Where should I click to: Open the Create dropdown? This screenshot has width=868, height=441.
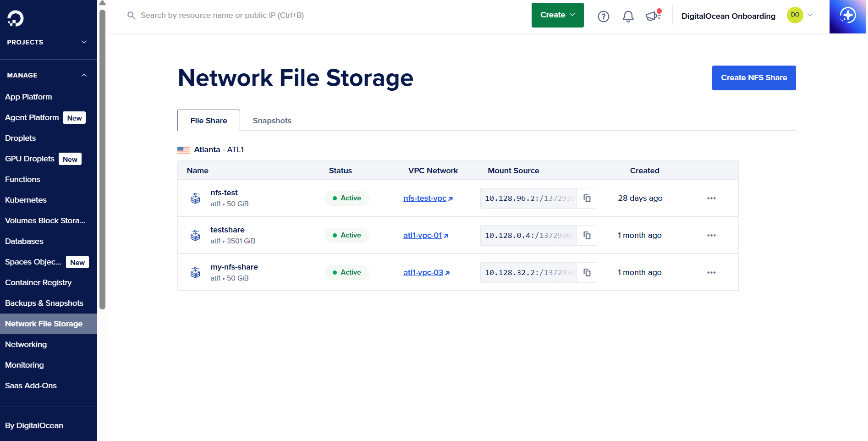click(557, 15)
